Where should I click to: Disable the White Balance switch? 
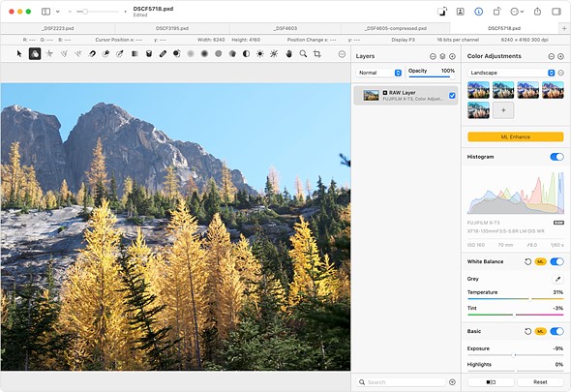(556, 261)
